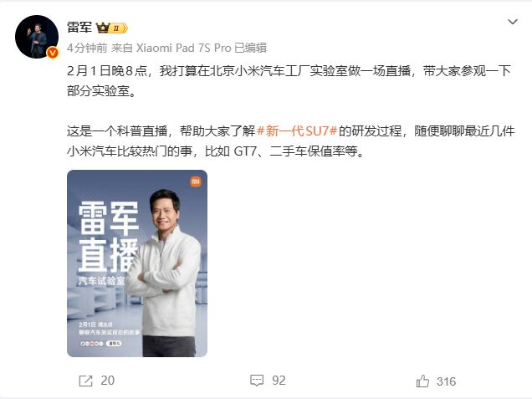532x399 pixels.
Task: View edit history via 已编辑 label
Action: point(250,48)
